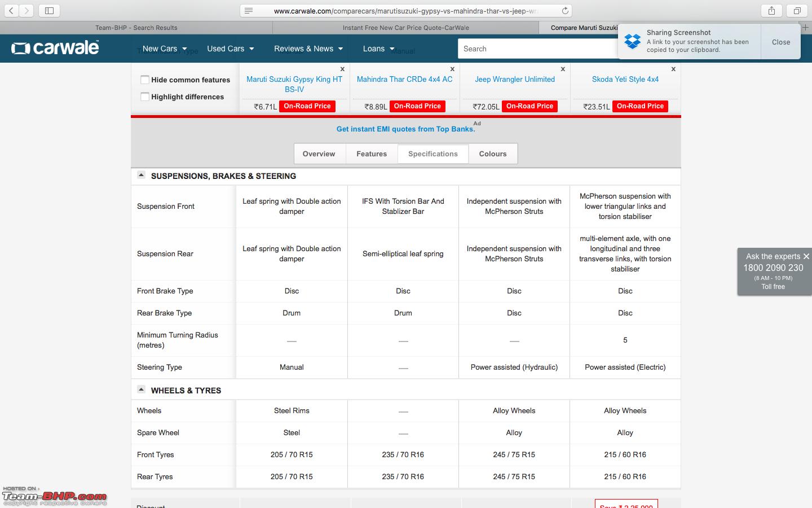This screenshot has height=508, width=812.
Task: Open the Safari Share button
Action: [x=771, y=11]
